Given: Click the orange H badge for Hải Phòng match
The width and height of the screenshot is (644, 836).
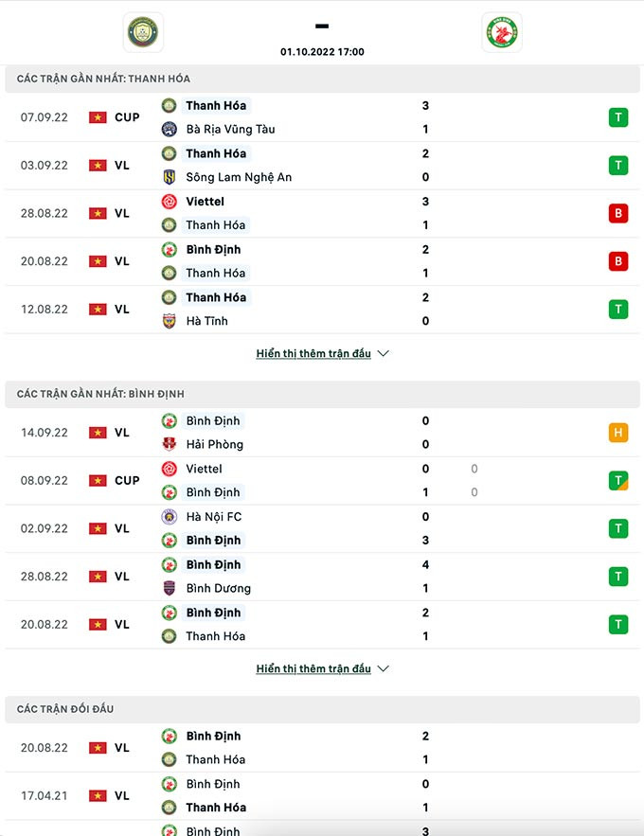Looking at the screenshot, I should 618,433.
